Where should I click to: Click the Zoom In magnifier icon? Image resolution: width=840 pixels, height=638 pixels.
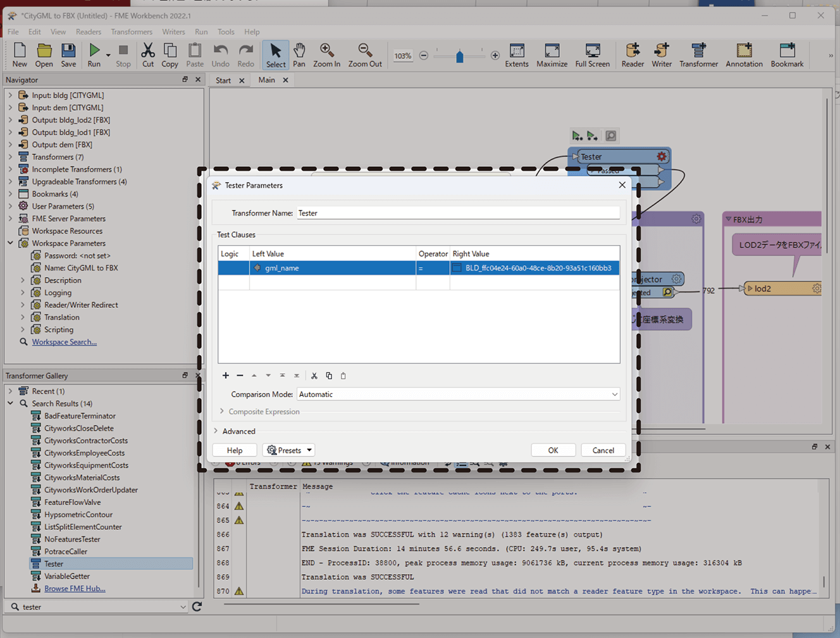tap(326, 55)
